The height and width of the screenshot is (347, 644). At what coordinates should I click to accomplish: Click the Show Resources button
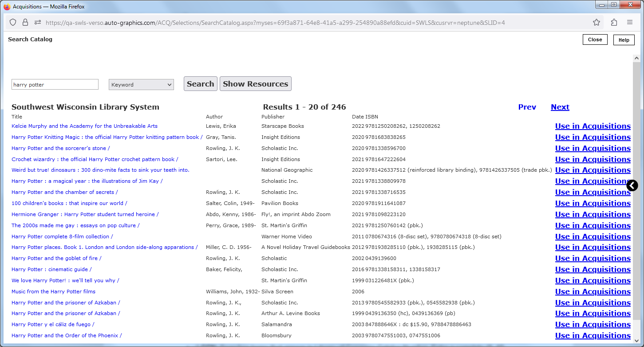click(256, 83)
